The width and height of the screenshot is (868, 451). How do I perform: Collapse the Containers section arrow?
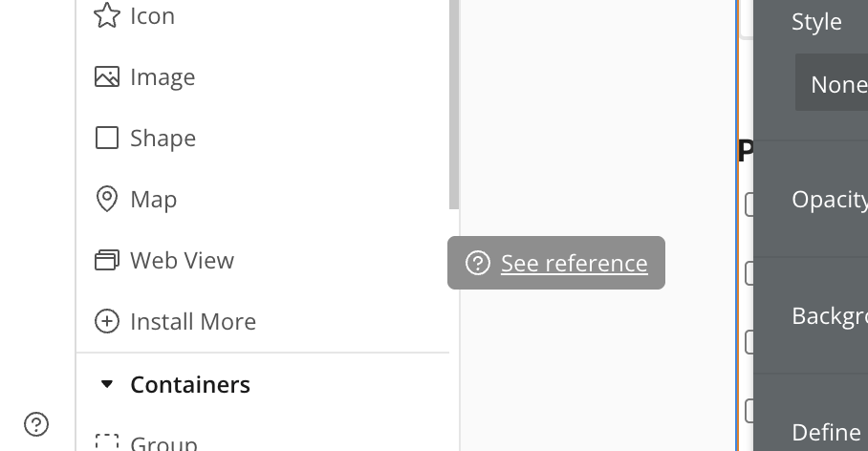click(x=107, y=384)
